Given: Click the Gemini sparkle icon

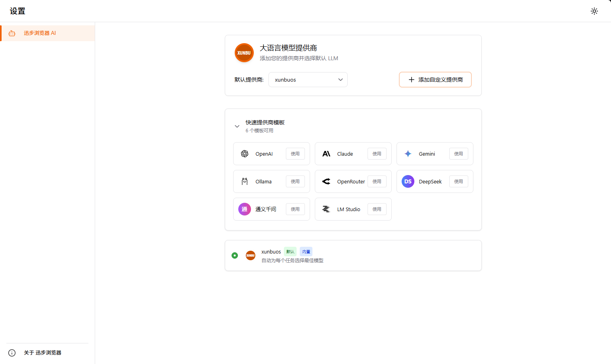Looking at the screenshot, I should (408, 154).
